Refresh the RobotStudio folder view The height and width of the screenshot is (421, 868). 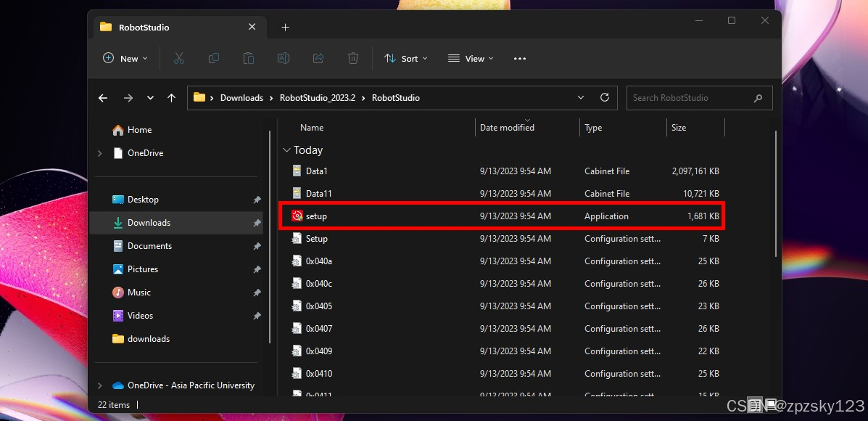[x=605, y=97]
